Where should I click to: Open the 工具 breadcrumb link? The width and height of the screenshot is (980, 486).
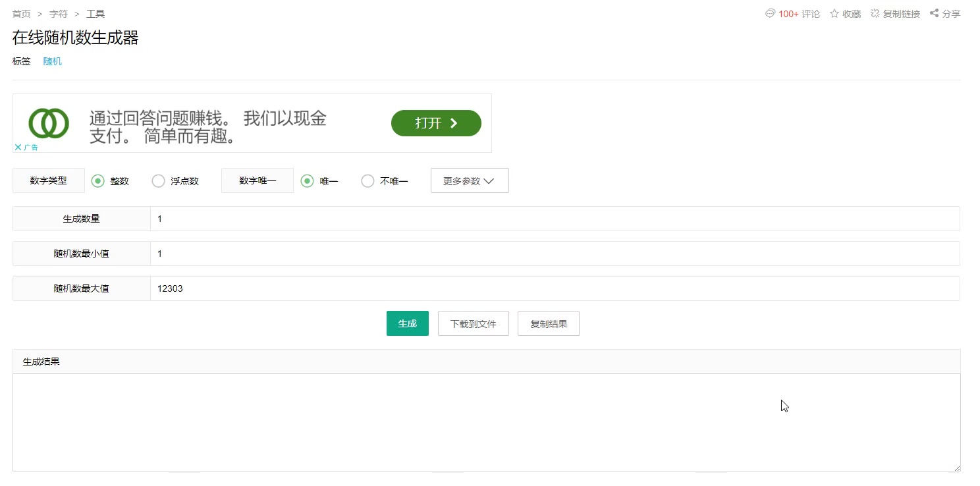click(95, 14)
